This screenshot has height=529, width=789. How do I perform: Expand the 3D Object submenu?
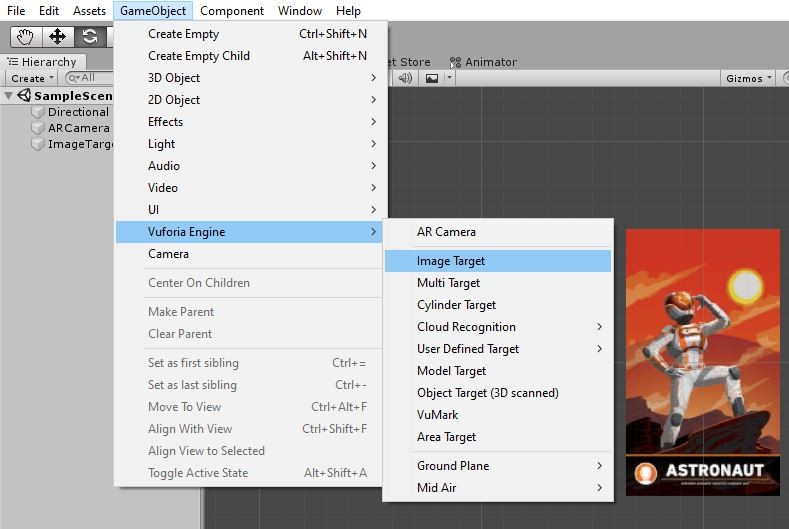251,78
